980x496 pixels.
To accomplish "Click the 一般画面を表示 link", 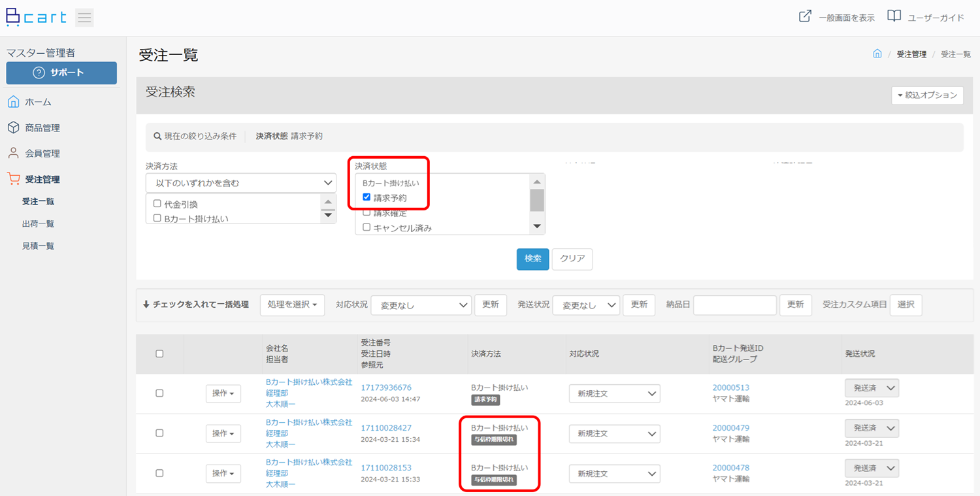I will pyautogui.click(x=847, y=18).
